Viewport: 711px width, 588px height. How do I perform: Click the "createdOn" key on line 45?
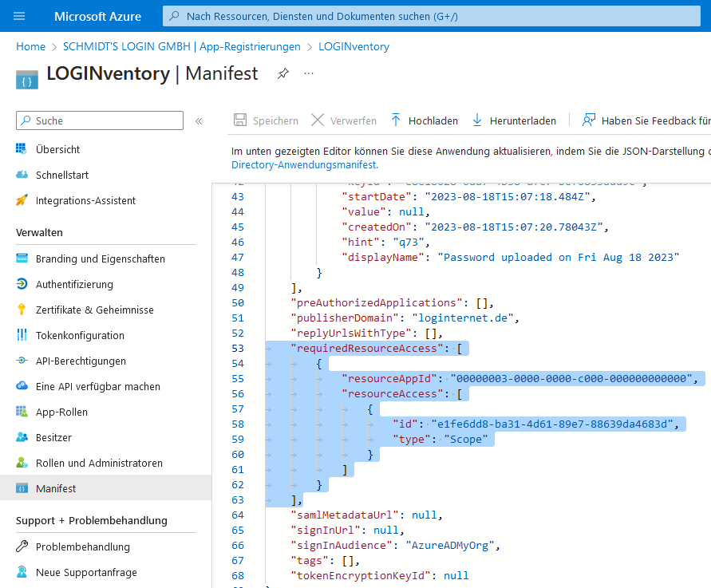click(377, 227)
